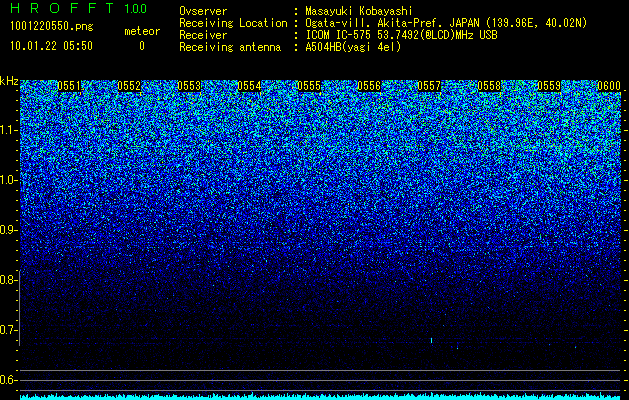Click the Receiving antenna label

point(230,47)
